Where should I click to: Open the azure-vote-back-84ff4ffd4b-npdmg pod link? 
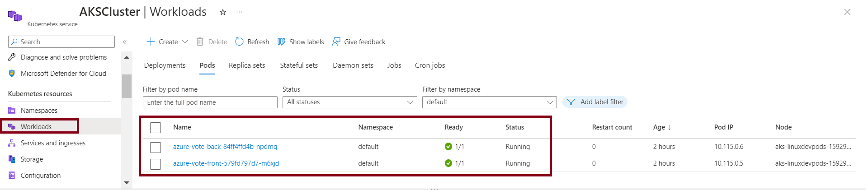(225, 147)
